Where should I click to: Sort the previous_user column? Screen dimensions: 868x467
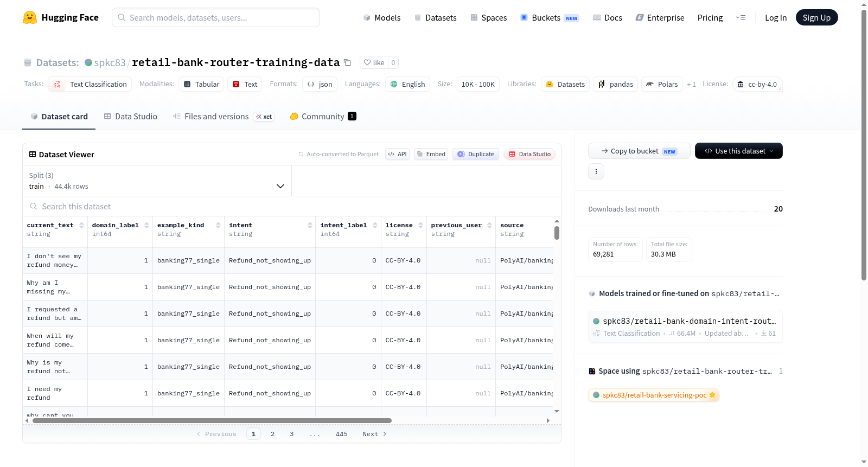pos(489,225)
